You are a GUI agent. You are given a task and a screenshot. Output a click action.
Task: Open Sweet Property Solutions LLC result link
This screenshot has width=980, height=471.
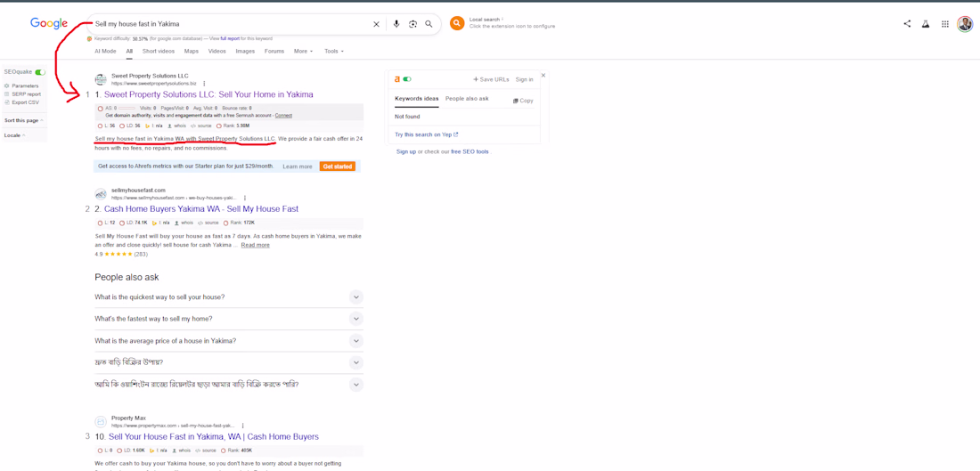pyautogui.click(x=208, y=94)
